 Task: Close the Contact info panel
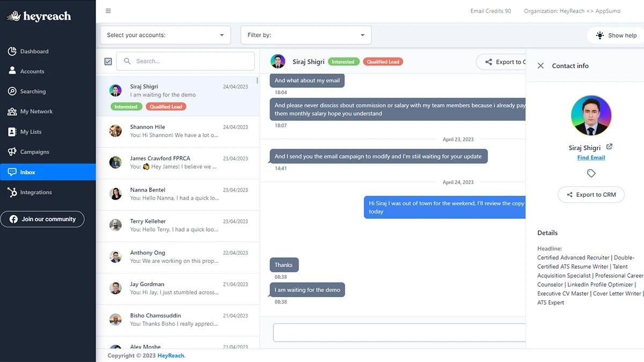point(540,65)
